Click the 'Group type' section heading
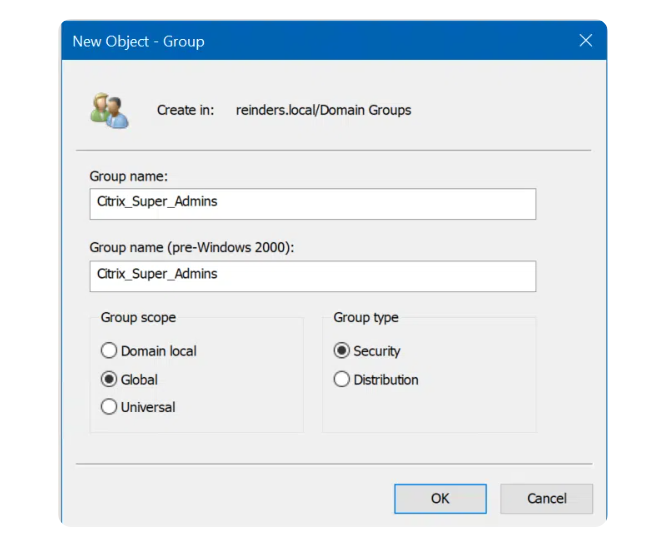 click(x=366, y=318)
